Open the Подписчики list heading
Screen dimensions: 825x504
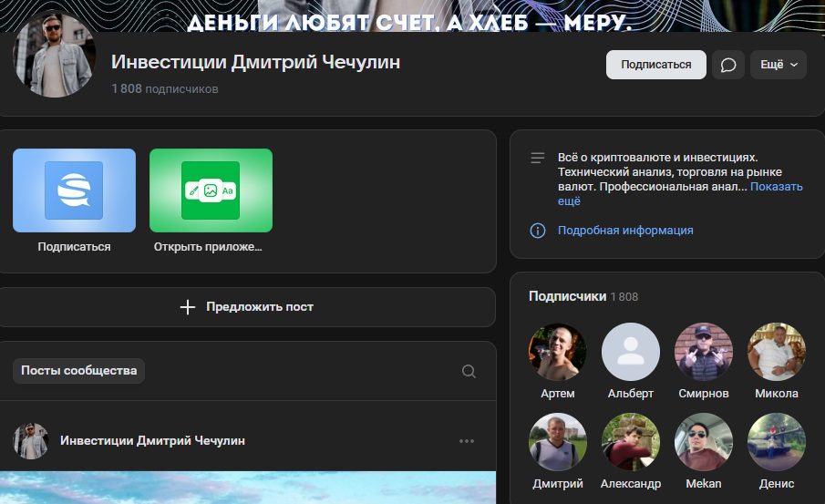(x=567, y=296)
